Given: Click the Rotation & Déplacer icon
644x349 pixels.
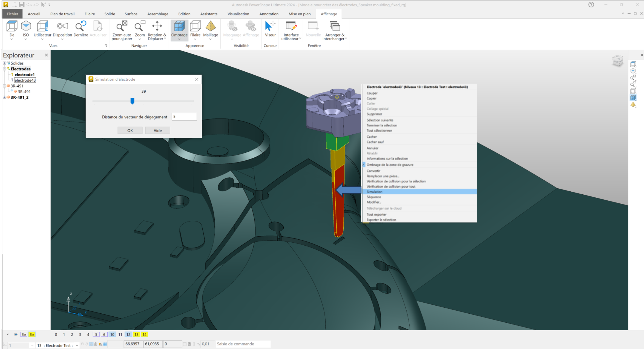Looking at the screenshot, I should click(157, 27).
